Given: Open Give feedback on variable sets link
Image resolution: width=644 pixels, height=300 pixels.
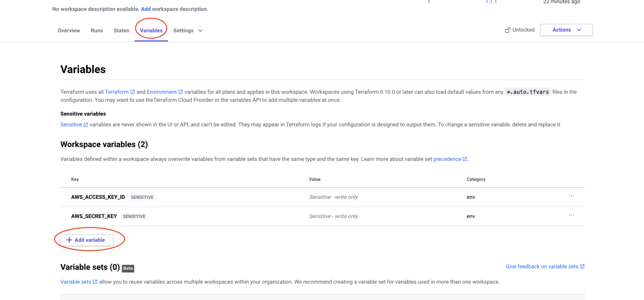Looking at the screenshot, I should [x=545, y=266].
